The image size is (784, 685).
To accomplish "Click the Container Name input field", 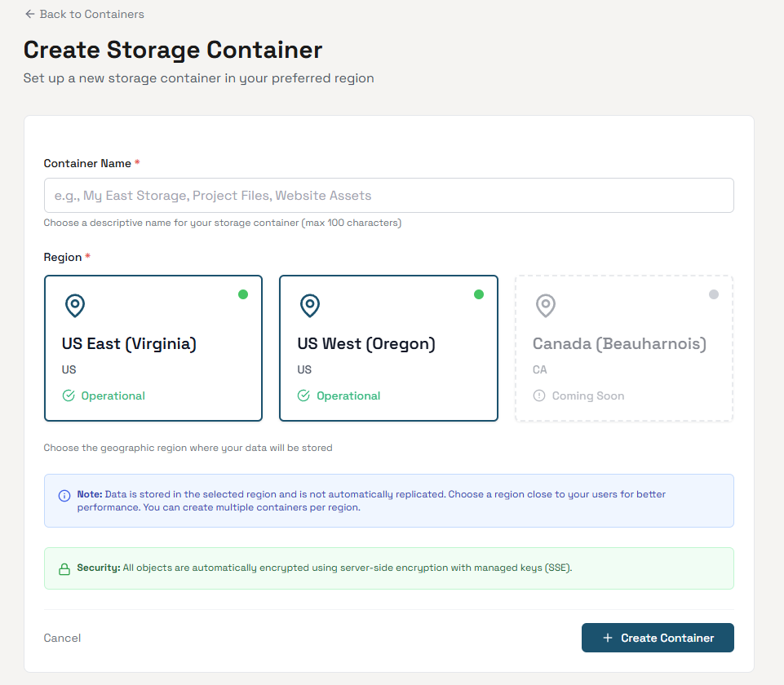I will pyautogui.click(x=388, y=195).
